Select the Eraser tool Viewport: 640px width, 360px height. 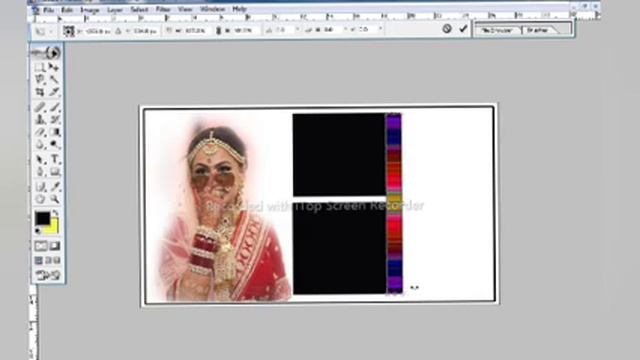pos(40,132)
